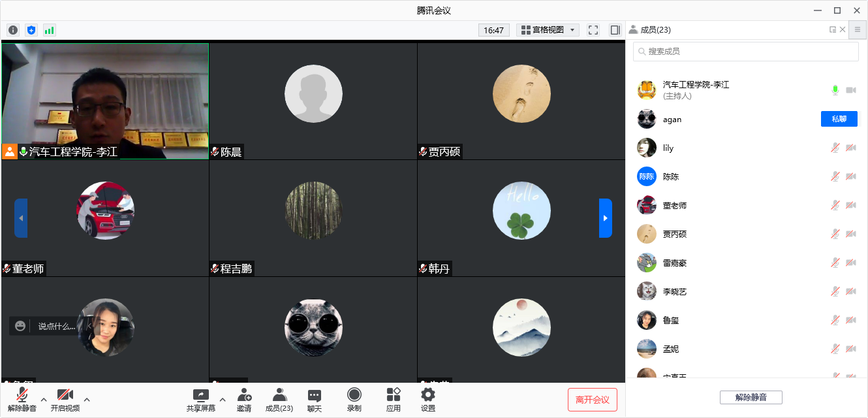Open the Chat (聊天) panel
The image size is (868, 418).
point(315,400)
